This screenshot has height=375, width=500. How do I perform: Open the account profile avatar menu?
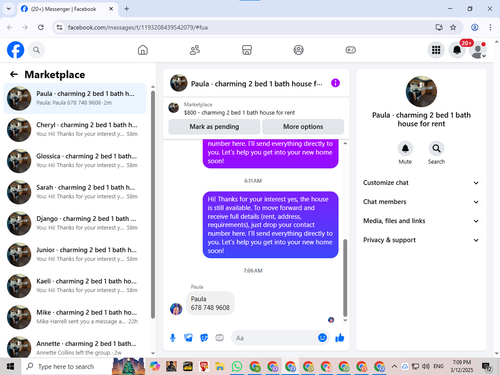tap(478, 50)
